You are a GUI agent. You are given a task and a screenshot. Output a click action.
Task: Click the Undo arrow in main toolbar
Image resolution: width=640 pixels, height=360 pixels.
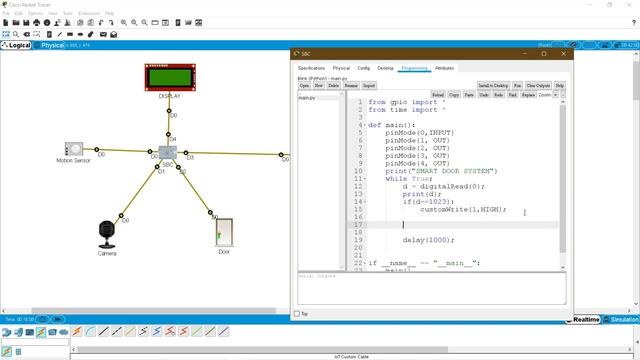[x=101, y=23]
